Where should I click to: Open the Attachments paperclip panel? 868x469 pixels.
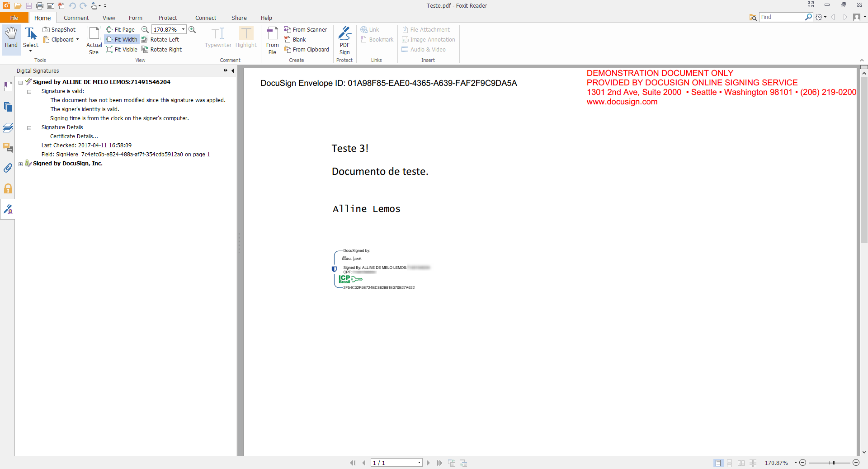click(x=8, y=168)
